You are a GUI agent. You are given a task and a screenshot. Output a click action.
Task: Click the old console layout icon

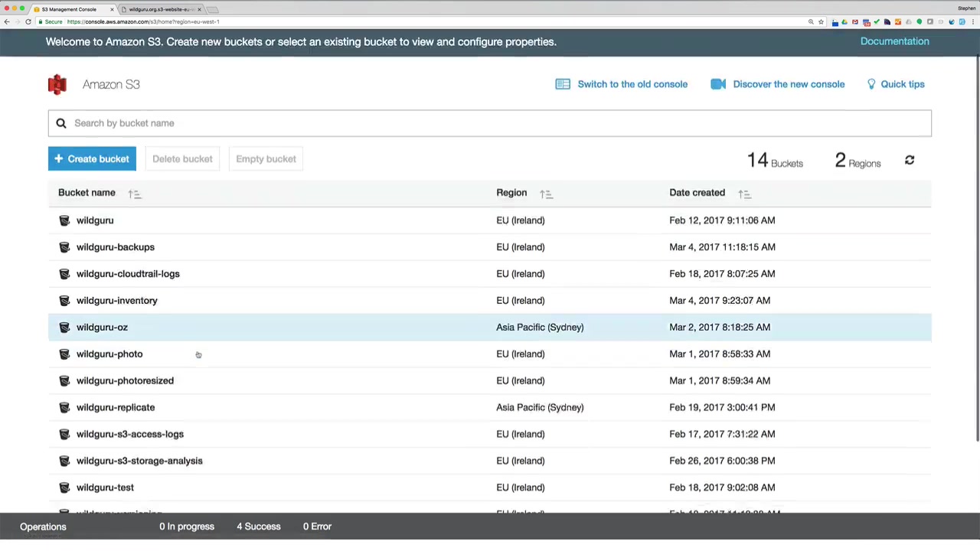click(563, 84)
